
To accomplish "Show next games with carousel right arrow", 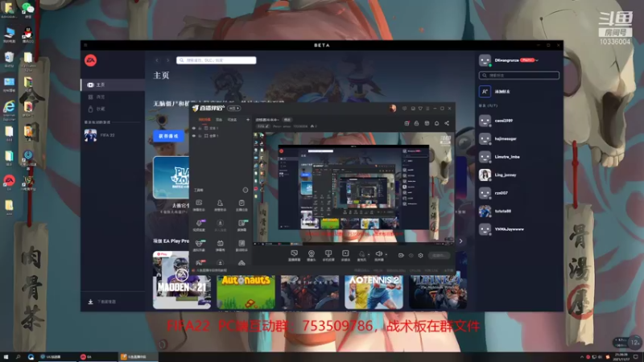I will point(460,241).
